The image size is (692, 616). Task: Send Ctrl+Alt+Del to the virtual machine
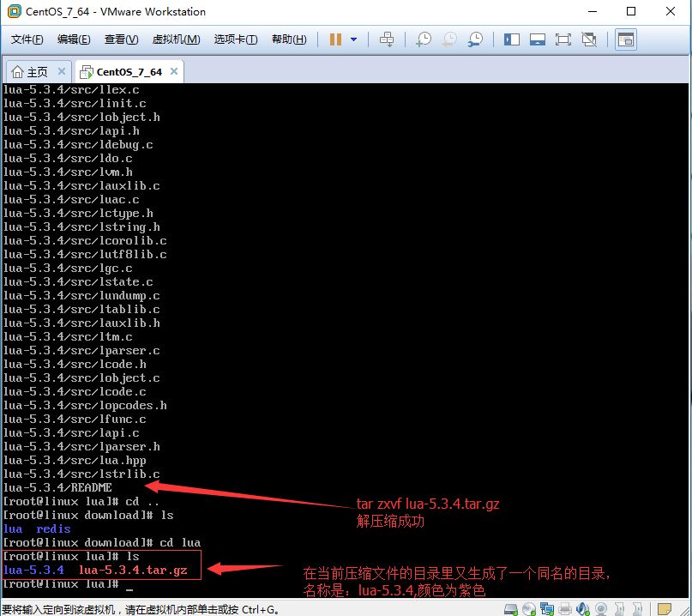[387, 39]
